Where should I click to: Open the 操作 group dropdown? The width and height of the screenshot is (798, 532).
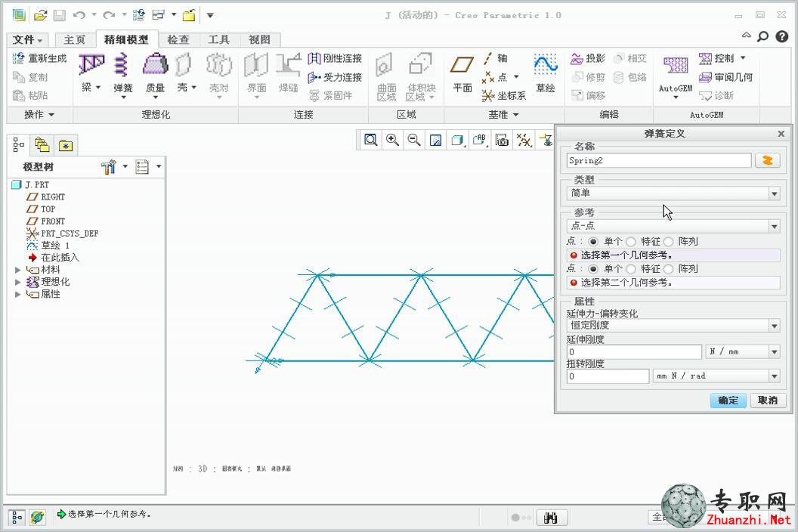point(39,115)
